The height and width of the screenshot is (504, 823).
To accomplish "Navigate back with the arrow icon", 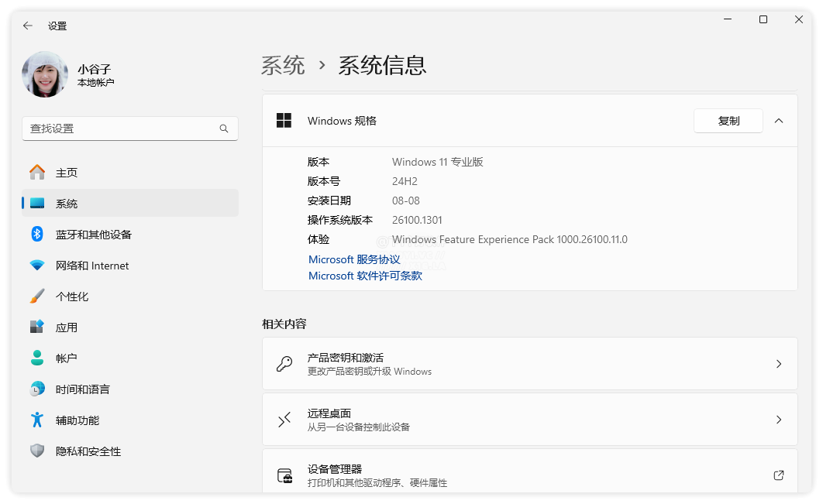I will tap(26, 25).
